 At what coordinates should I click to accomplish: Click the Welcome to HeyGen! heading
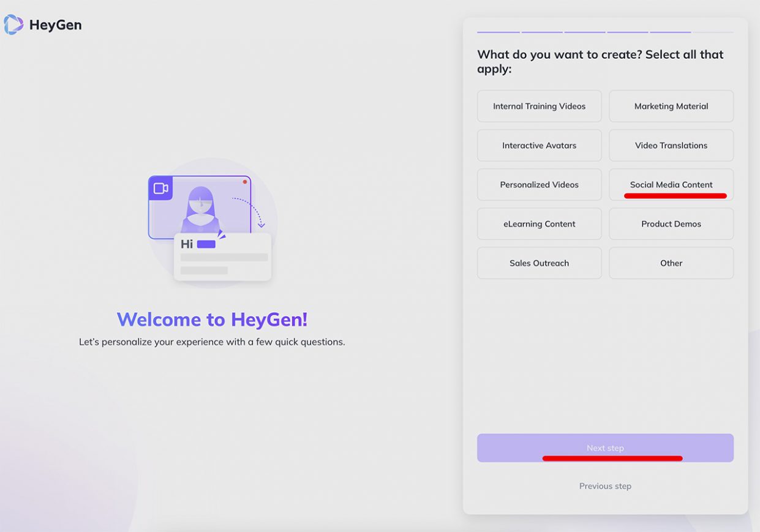point(212,319)
